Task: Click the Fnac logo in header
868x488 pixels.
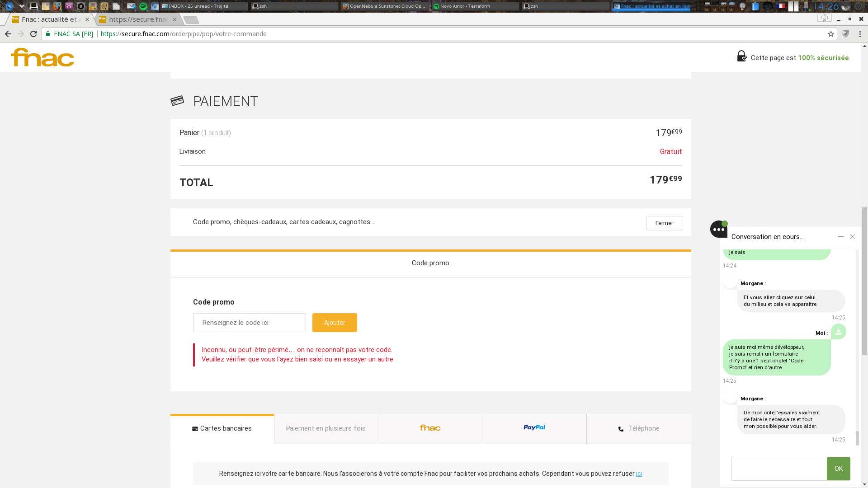Action: 42,57
